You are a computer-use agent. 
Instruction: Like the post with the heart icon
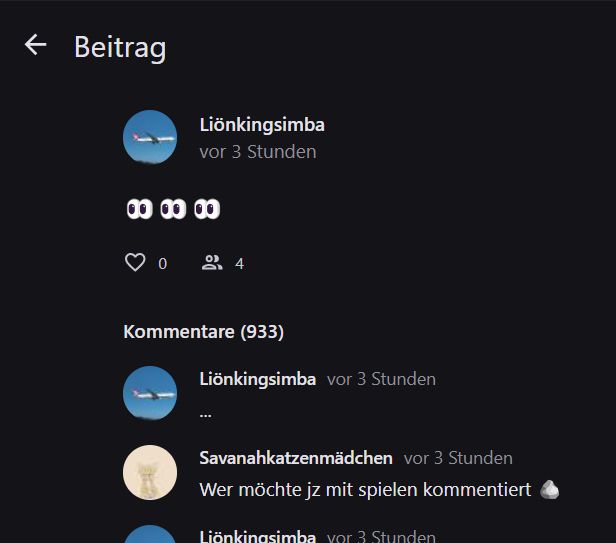[x=135, y=263]
